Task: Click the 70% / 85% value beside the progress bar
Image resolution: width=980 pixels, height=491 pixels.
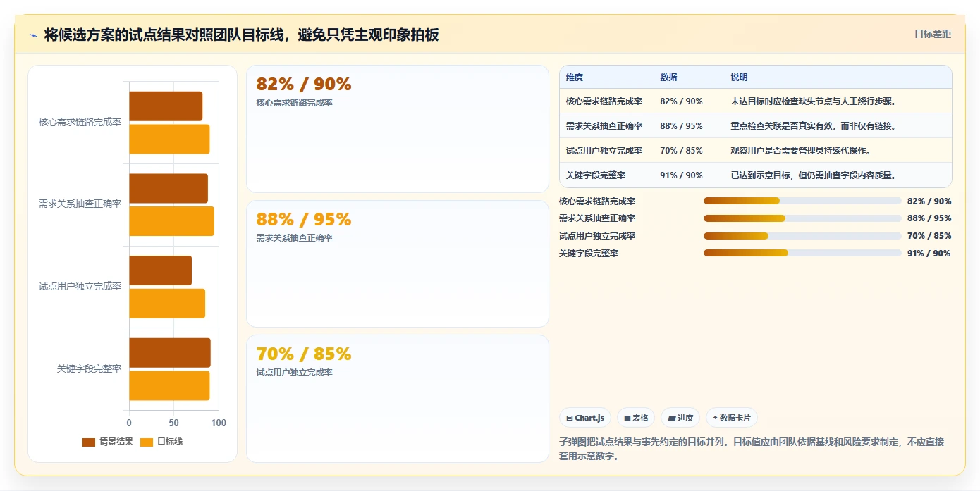Action: click(x=929, y=236)
